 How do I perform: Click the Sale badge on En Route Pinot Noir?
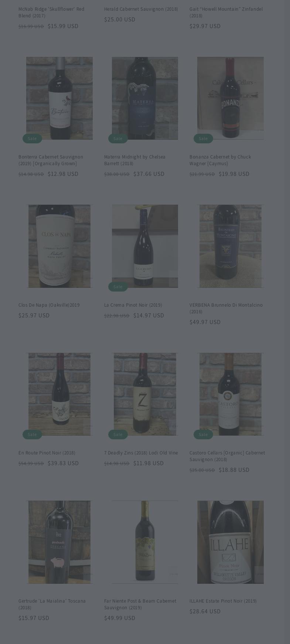tap(32, 435)
